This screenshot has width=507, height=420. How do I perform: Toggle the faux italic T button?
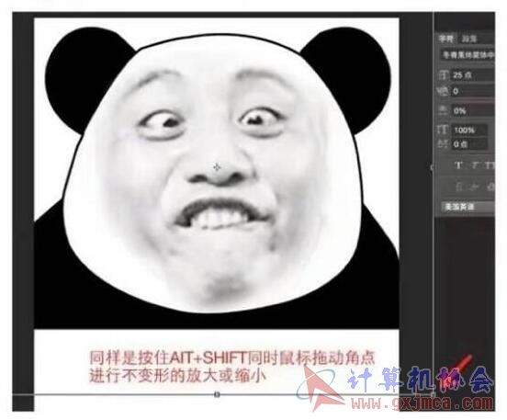coord(475,166)
